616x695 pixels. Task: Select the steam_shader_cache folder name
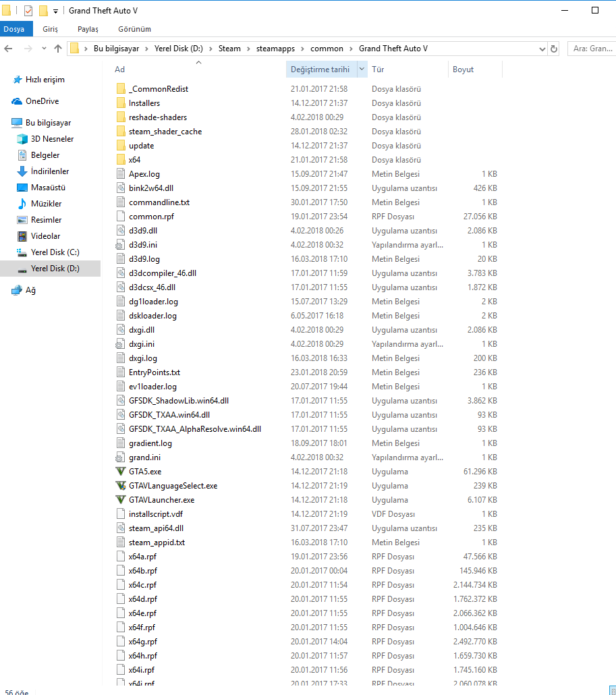pos(165,131)
